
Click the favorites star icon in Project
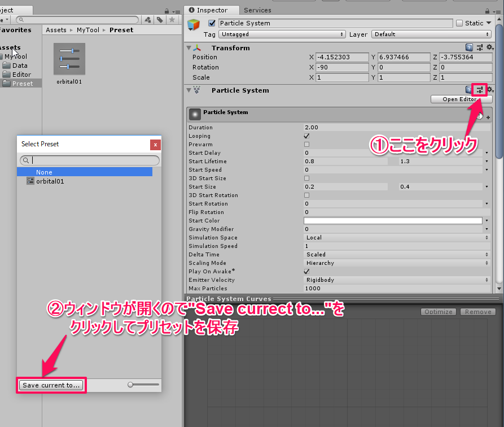click(x=172, y=20)
